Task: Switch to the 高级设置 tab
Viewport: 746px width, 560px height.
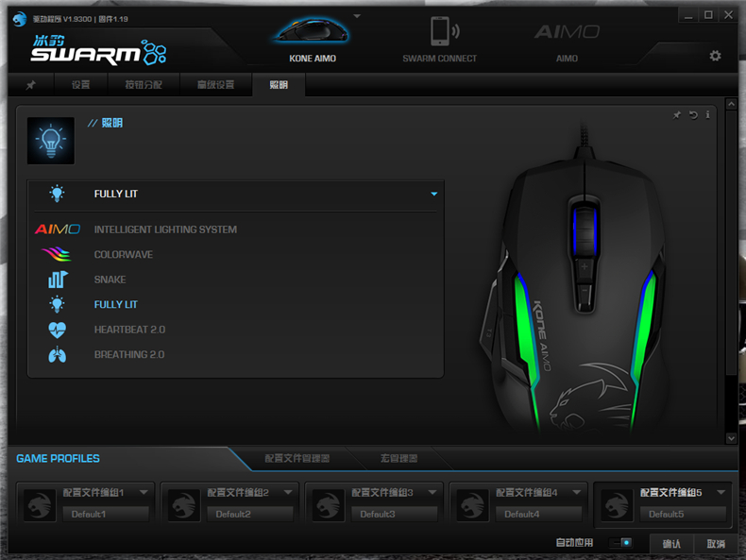Action: (x=216, y=85)
